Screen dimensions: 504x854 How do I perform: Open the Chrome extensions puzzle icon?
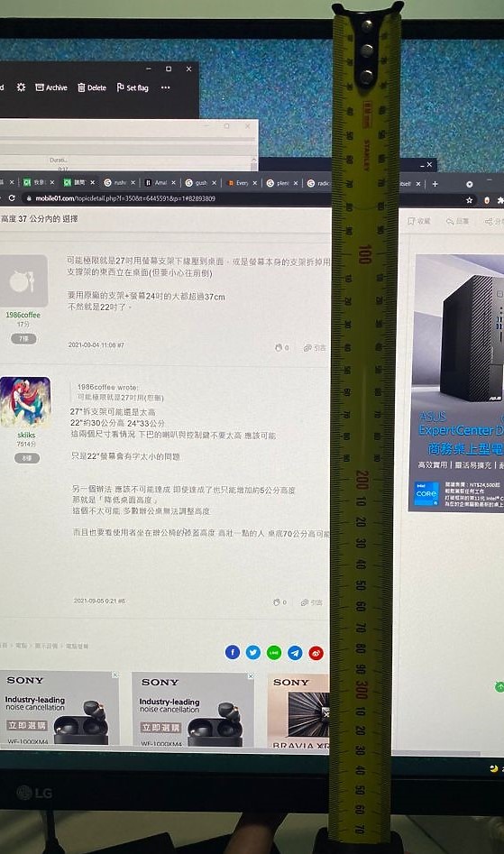coord(500,200)
